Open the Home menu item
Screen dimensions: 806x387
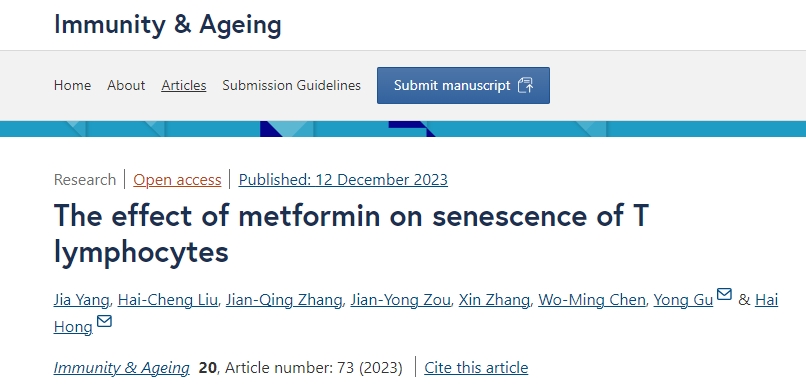[x=72, y=85]
